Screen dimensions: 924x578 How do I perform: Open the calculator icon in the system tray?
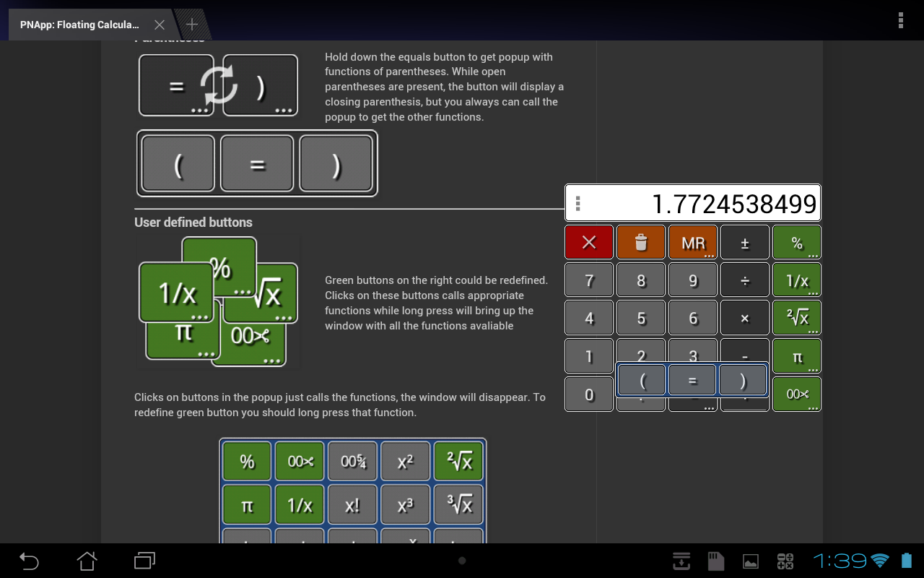tap(785, 561)
